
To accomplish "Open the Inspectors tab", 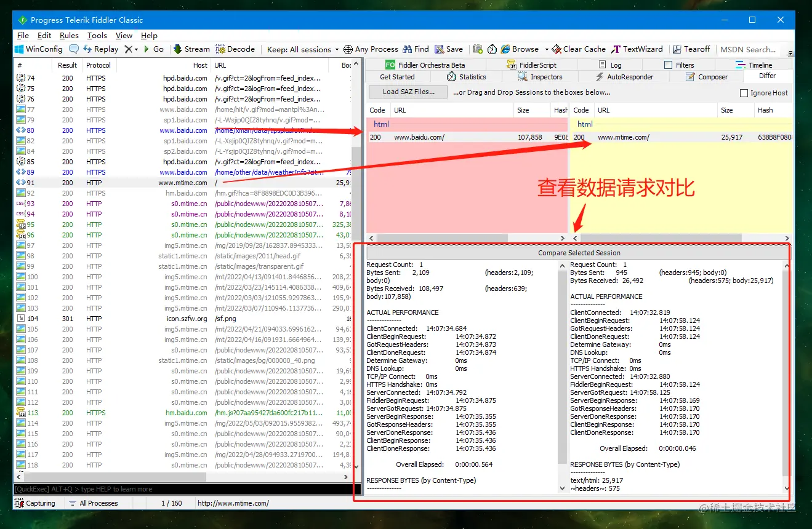I will [540, 77].
